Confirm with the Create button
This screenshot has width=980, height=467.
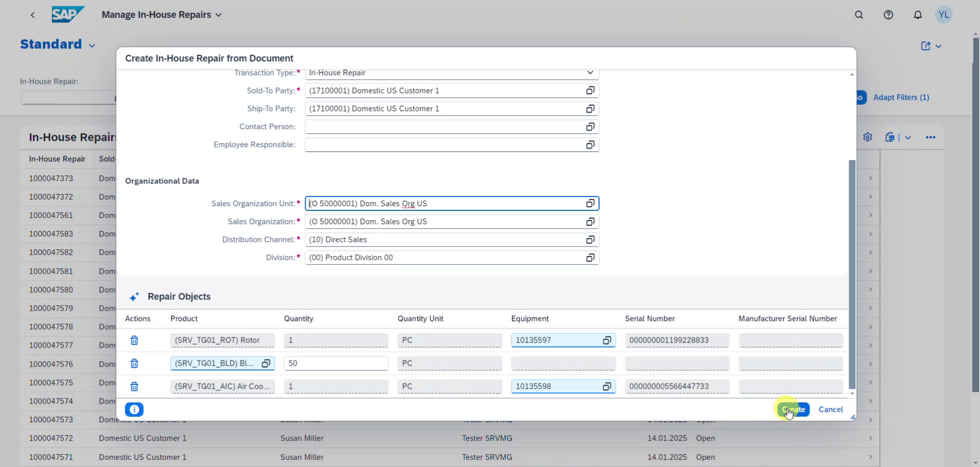point(793,409)
